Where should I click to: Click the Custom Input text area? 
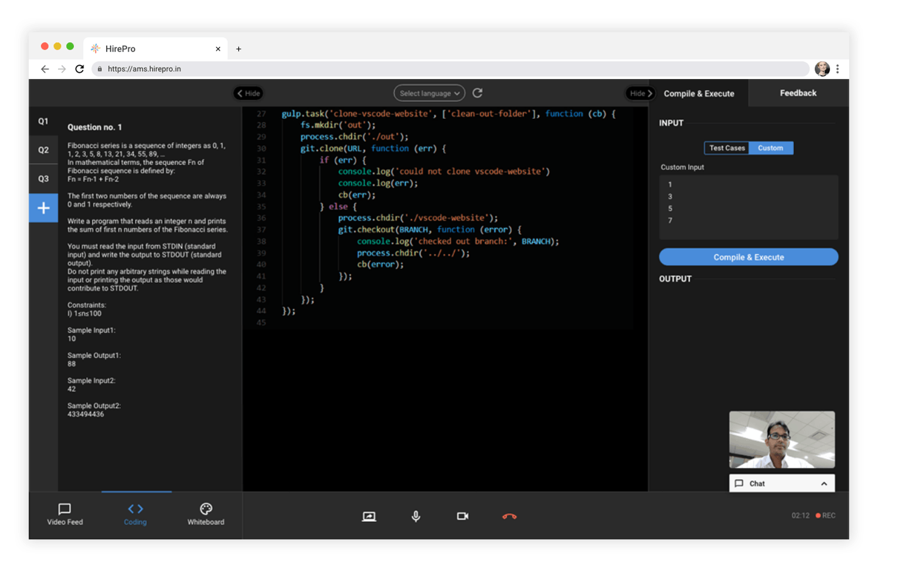point(748,207)
